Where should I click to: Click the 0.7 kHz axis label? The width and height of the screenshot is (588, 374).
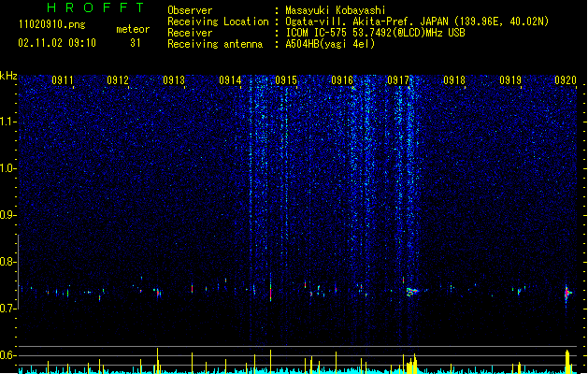click(x=8, y=309)
